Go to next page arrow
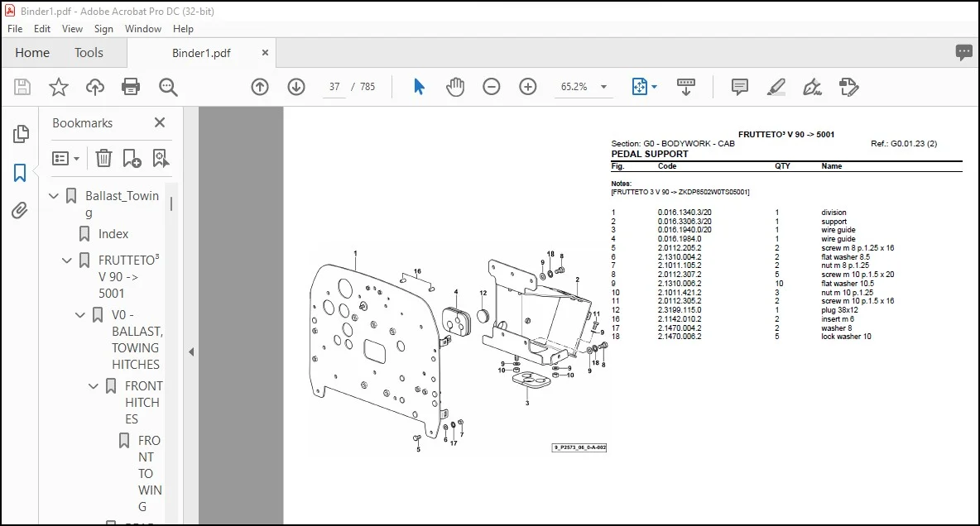The width and height of the screenshot is (980, 526). 296,87
